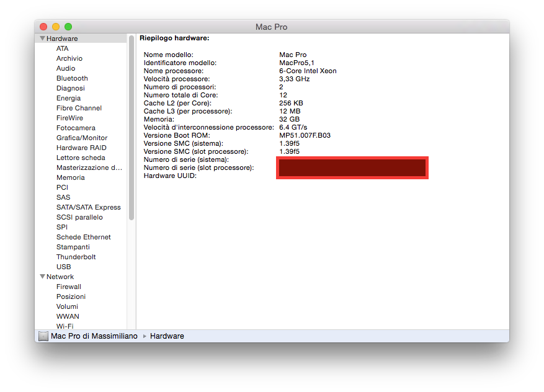
Task: Click 'Mac Pro di Massimiliano' in the path bar
Action: pos(94,336)
